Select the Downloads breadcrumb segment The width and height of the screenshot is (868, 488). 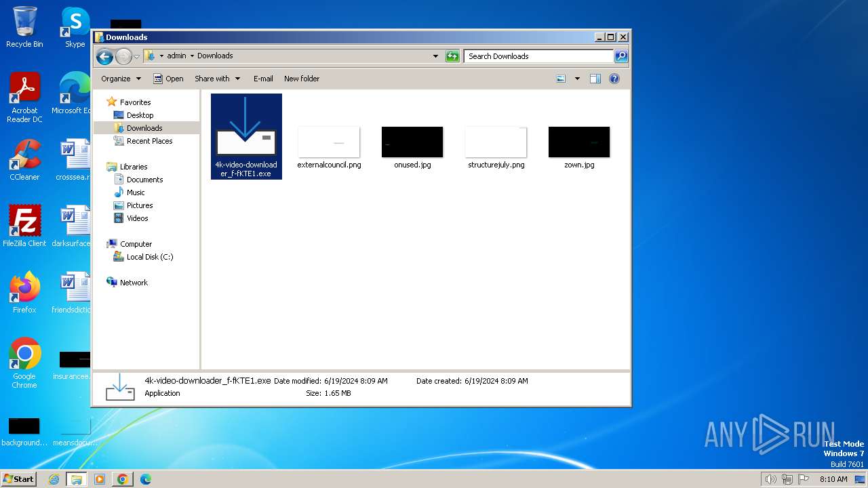click(x=215, y=56)
